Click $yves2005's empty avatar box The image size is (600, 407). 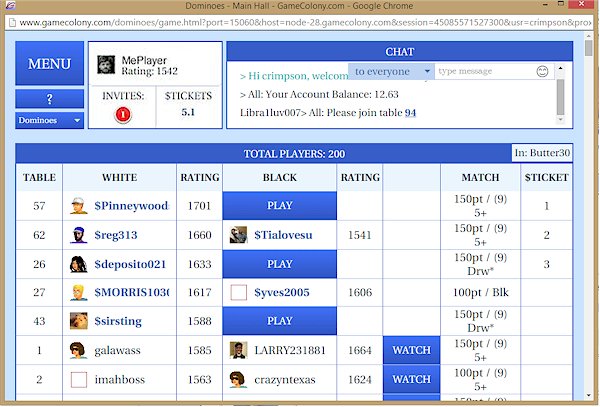click(x=238, y=293)
